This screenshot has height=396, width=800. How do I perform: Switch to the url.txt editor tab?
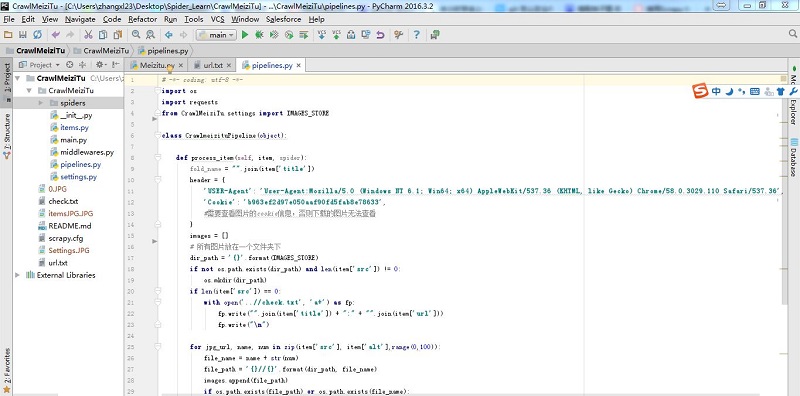pyautogui.click(x=212, y=65)
